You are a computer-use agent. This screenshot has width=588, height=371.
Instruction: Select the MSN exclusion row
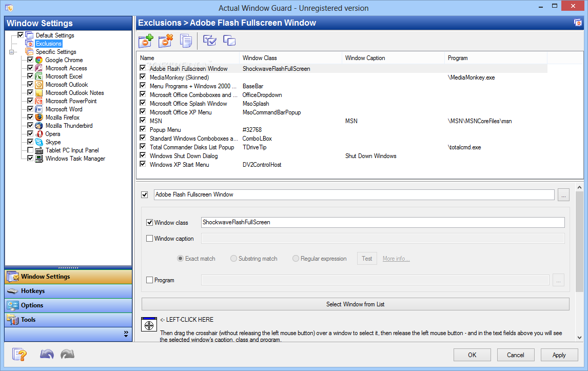point(342,121)
